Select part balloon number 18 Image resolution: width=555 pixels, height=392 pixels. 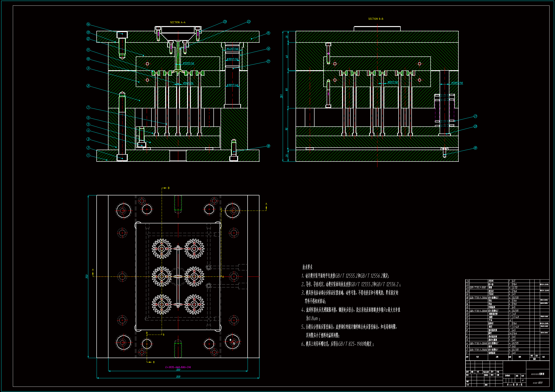(x=268, y=146)
